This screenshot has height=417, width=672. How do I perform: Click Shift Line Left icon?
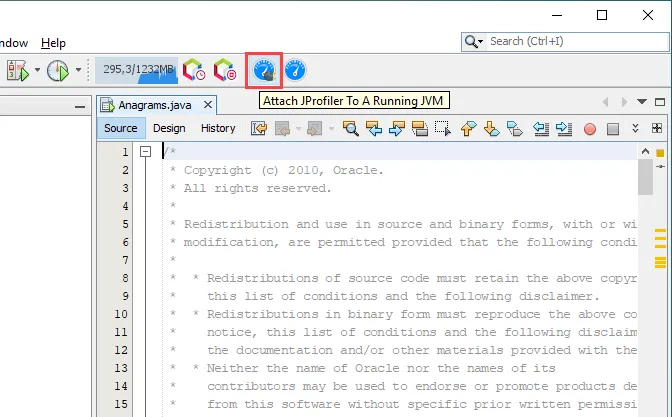click(x=541, y=129)
